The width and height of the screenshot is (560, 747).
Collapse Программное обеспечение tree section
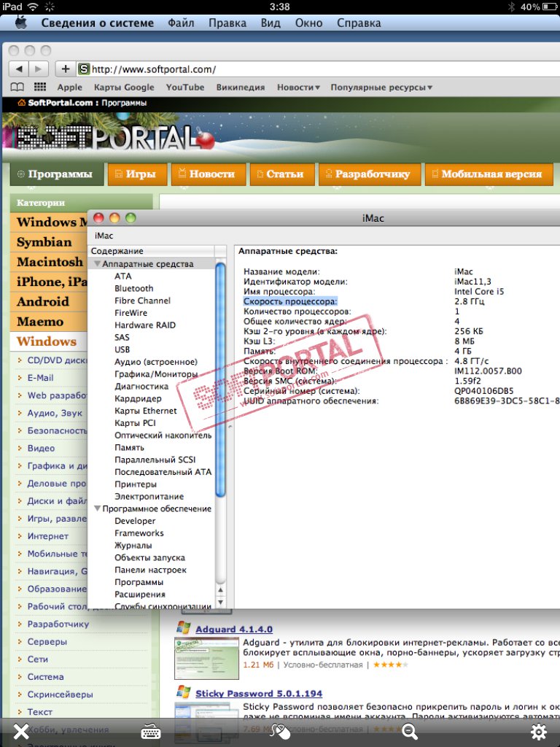click(x=97, y=508)
